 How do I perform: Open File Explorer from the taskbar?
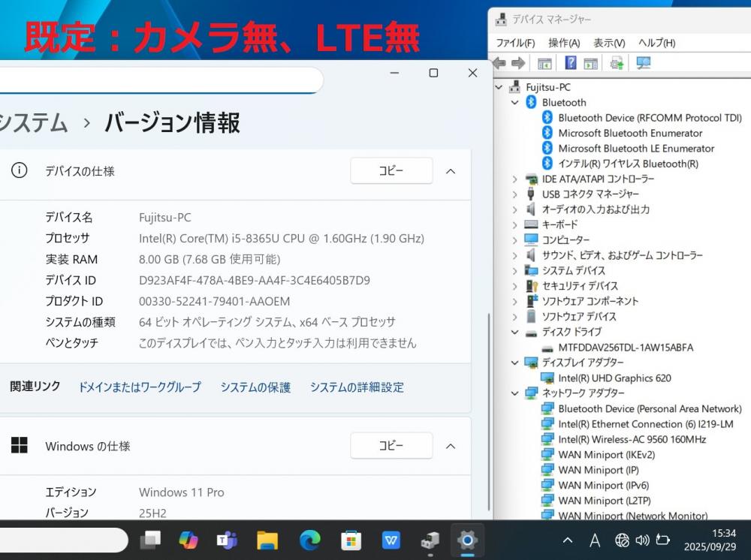coord(267,540)
